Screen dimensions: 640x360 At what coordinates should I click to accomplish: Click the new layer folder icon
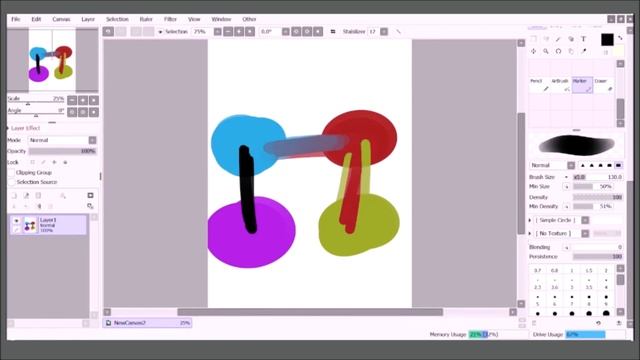point(38,196)
